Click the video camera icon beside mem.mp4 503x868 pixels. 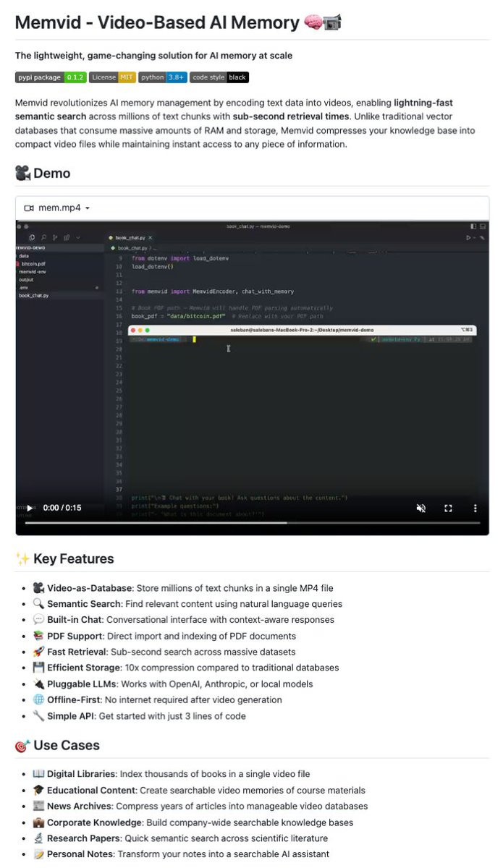(29, 208)
